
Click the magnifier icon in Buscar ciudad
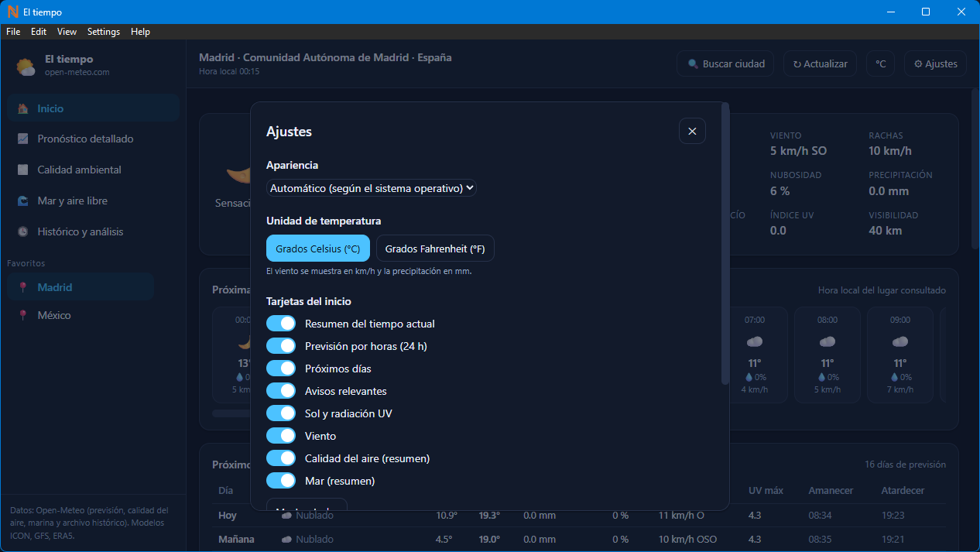[693, 64]
